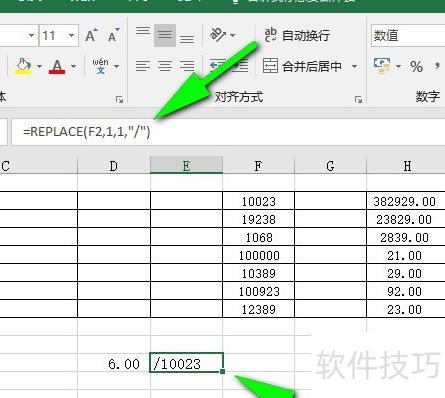Select cell containing 92.00
The image size is (445, 398).
(x=406, y=291)
